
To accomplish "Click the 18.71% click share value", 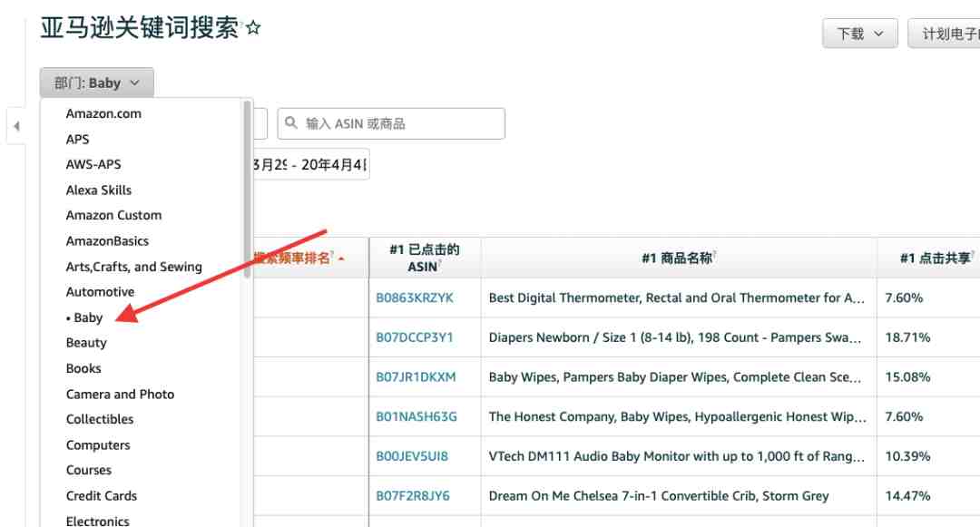I will click(x=907, y=337).
